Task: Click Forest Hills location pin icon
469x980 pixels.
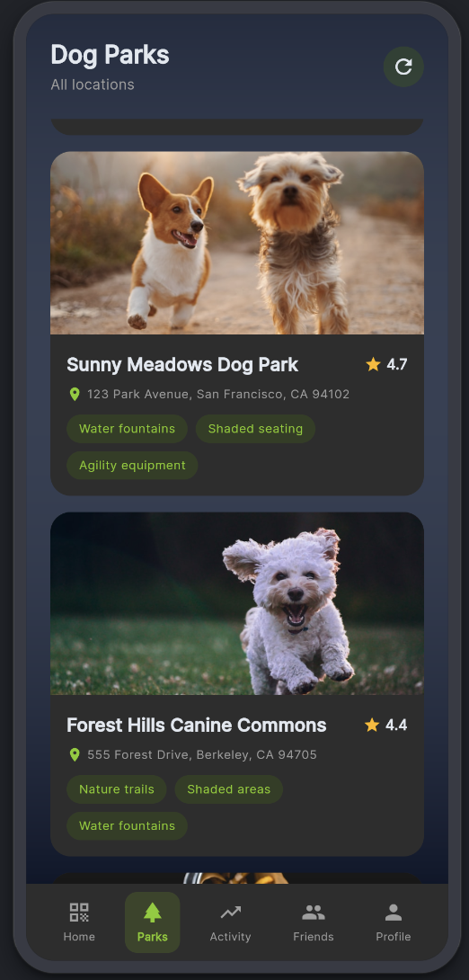Action: point(75,755)
